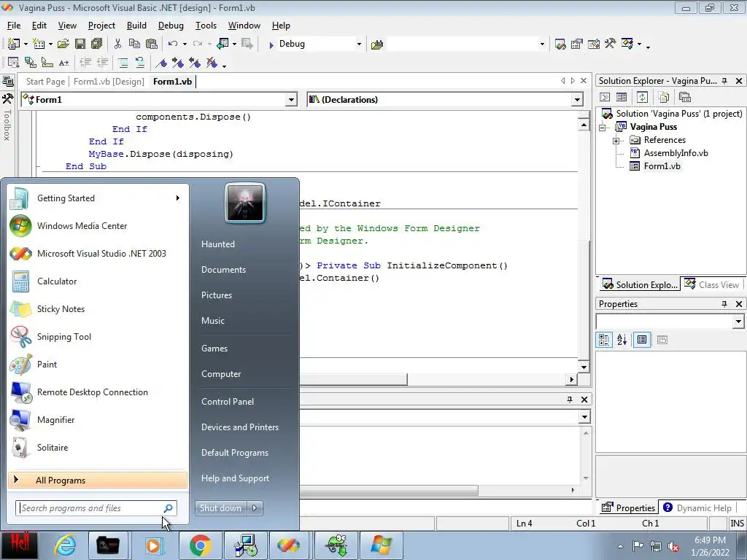747x560 pixels.
Task: Open the (Declarations) method dropdown
Action: (x=577, y=100)
